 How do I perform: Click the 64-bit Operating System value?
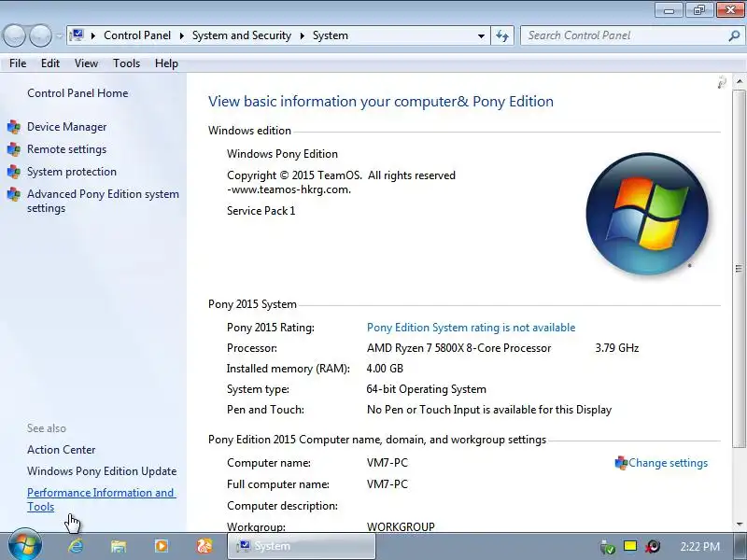click(427, 389)
